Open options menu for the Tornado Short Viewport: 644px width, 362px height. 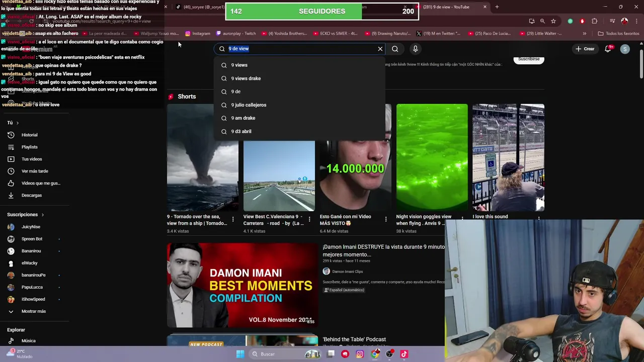tap(233, 220)
